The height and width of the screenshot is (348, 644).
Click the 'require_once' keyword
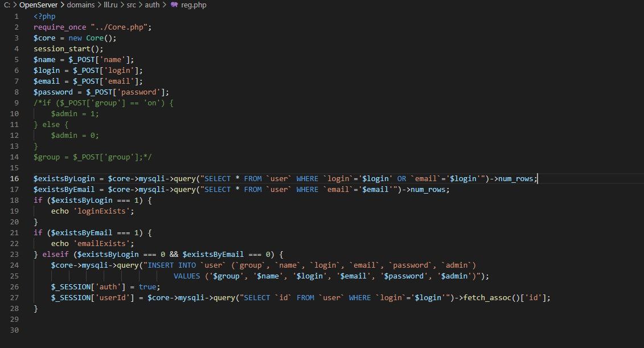point(60,27)
